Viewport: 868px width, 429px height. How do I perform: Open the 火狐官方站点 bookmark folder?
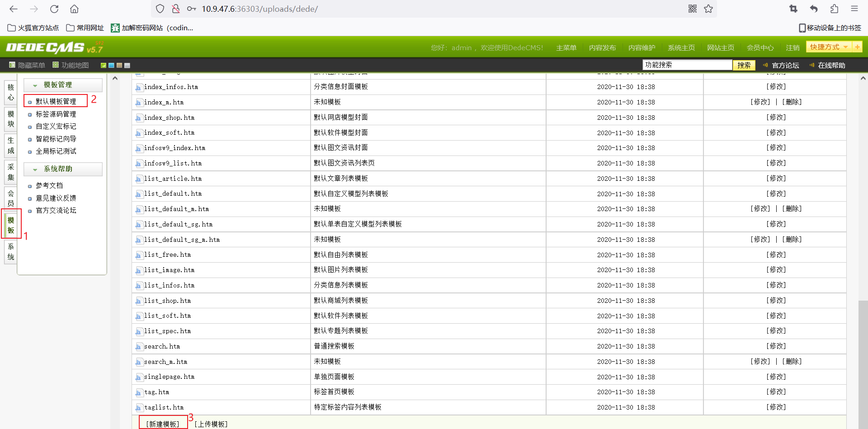tap(33, 28)
